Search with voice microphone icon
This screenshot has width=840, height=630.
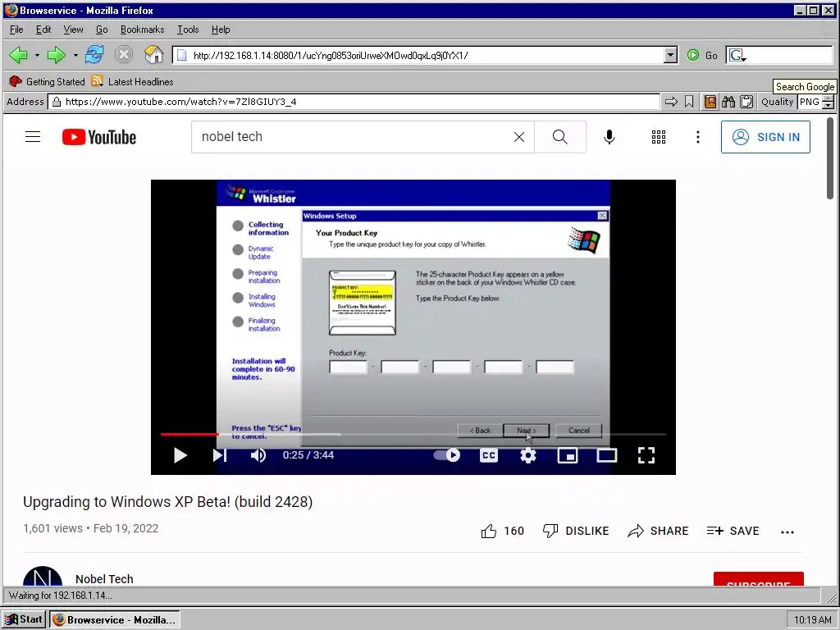609,137
